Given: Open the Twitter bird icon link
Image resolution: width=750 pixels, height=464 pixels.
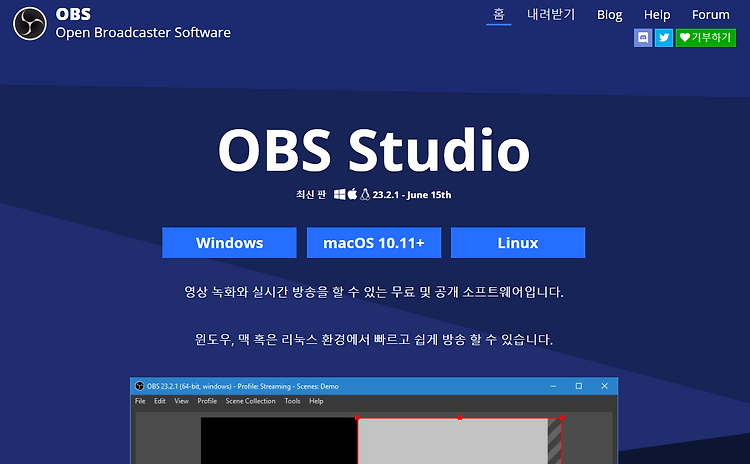Looking at the screenshot, I should 664,38.
